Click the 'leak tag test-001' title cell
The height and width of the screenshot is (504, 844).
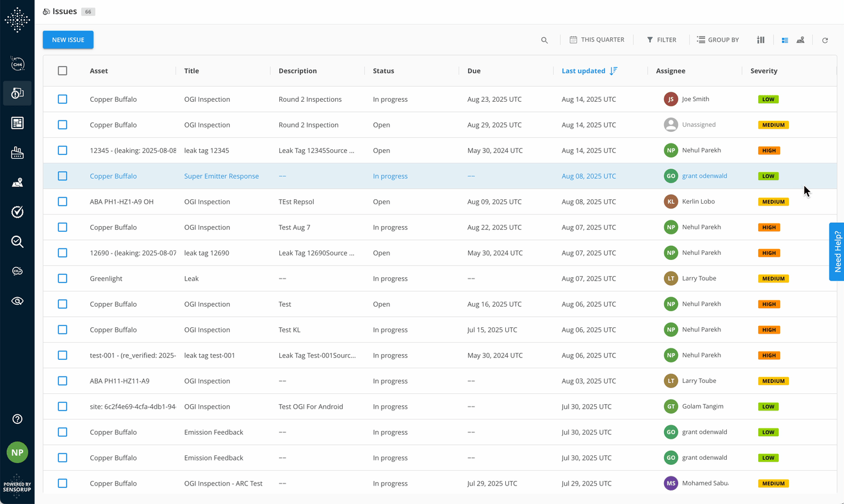pos(209,355)
